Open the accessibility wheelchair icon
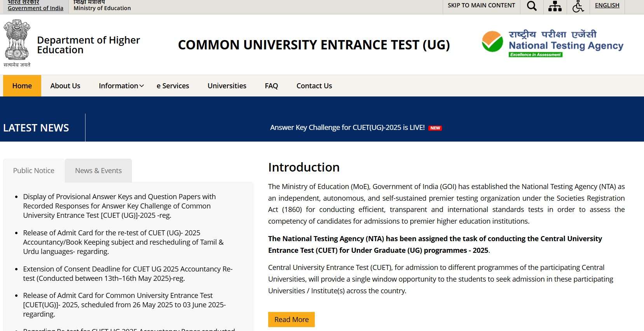This screenshot has width=644, height=331. [x=578, y=6]
